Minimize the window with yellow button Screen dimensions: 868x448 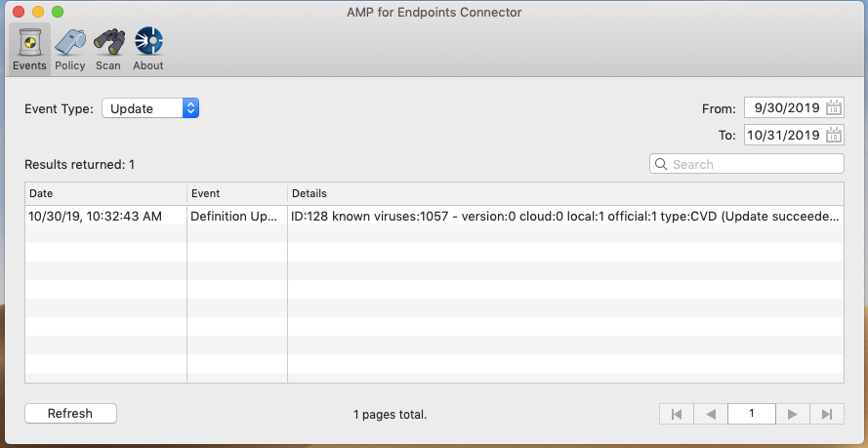[38, 12]
